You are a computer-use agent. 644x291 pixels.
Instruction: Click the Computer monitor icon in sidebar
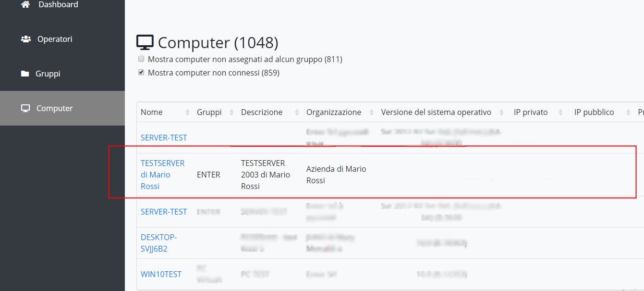26,108
